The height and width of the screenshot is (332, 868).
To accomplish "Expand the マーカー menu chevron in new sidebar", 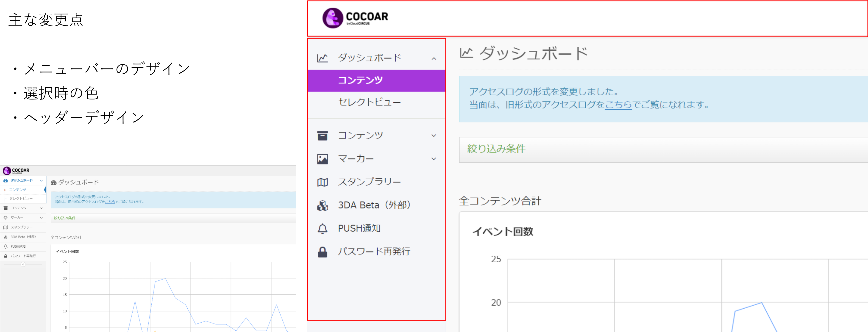I will [434, 159].
